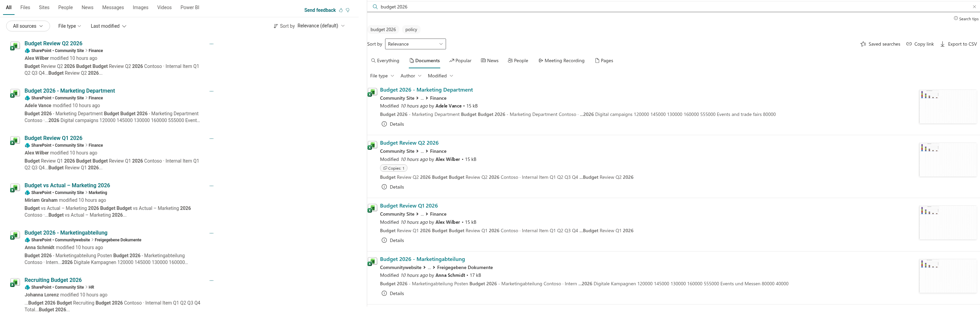Viewport: 980px width, 313px height.
Task: Open preview thumbnail for Budget 2026 - Marketingabteilung
Action: (x=948, y=276)
